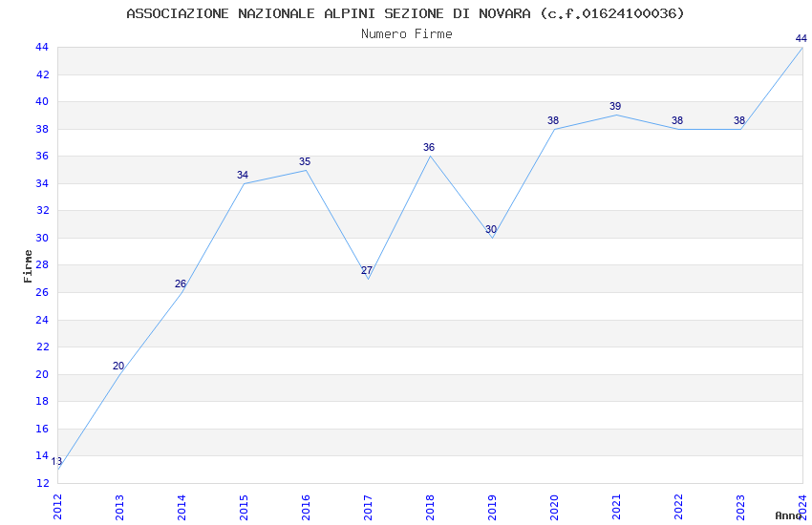This screenshot has height=525, width=812.
Task: Click the x-axis year label 2016
Action: click(x=306, y=507)
